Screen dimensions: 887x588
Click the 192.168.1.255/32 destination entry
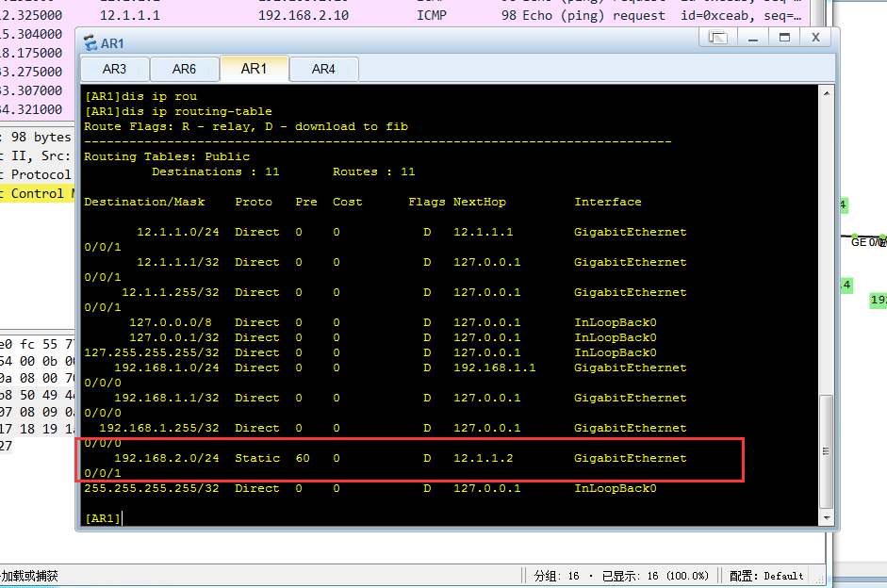159,428
